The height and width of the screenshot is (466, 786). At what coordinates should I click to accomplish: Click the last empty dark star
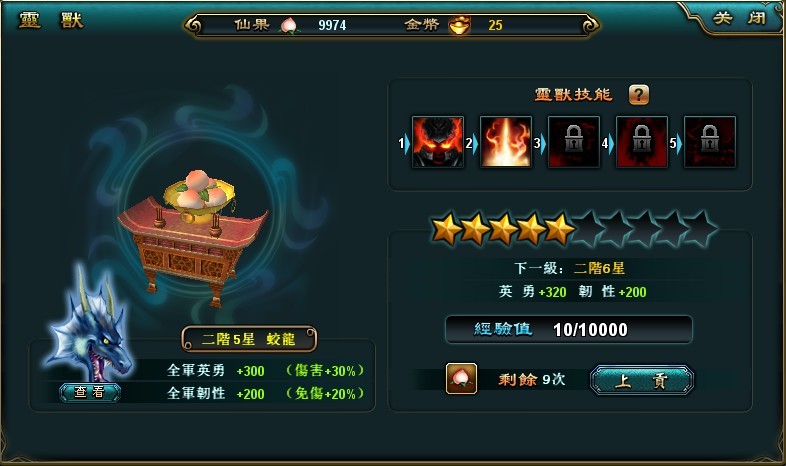[x=701, y=228]
